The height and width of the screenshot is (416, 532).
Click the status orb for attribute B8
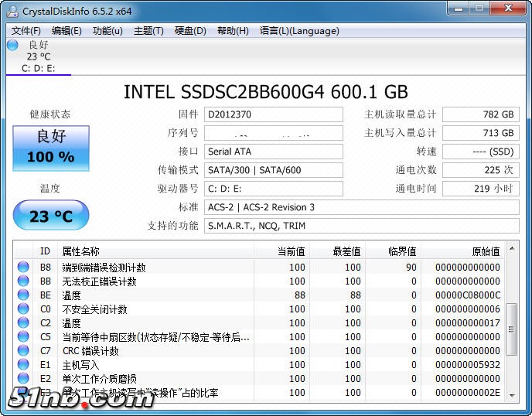(23, 268)
